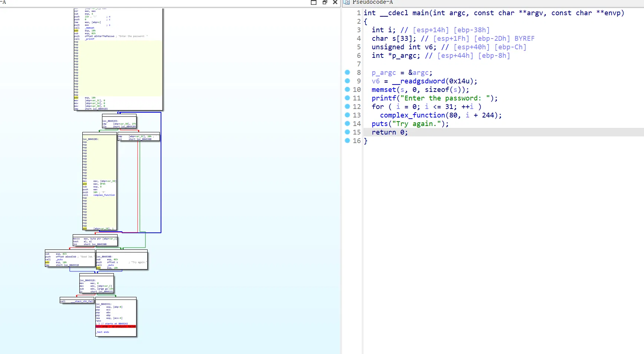
Task: Click the restore/float graph panel icon
Action: point(325,2)
